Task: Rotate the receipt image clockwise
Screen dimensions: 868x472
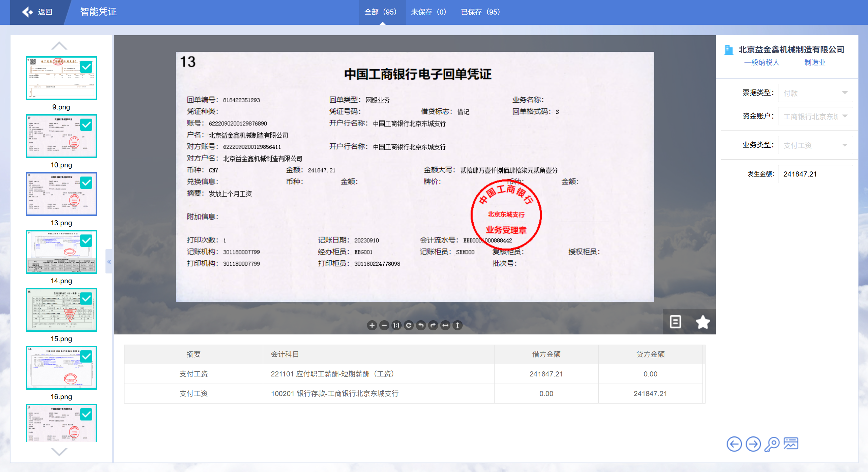Action: [x=433, y=325]
